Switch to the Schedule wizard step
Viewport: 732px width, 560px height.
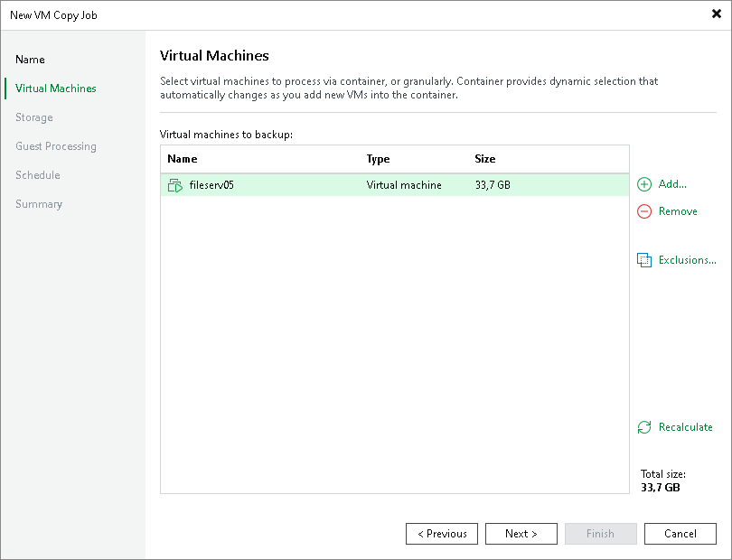(x=38, y=175)
